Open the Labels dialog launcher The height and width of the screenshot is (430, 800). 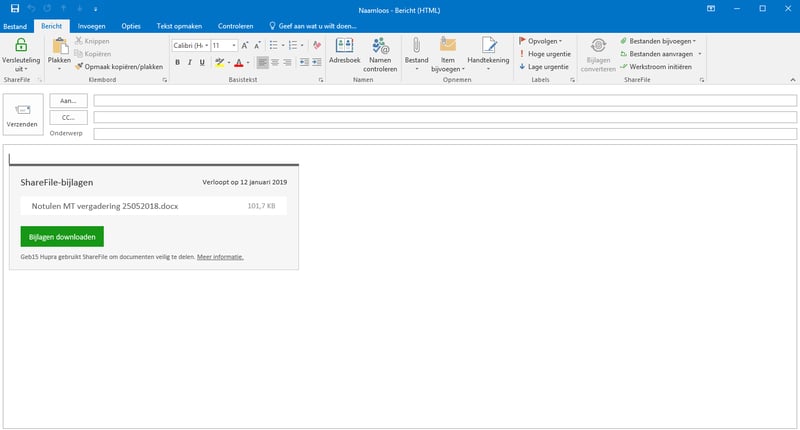[572, 80]
